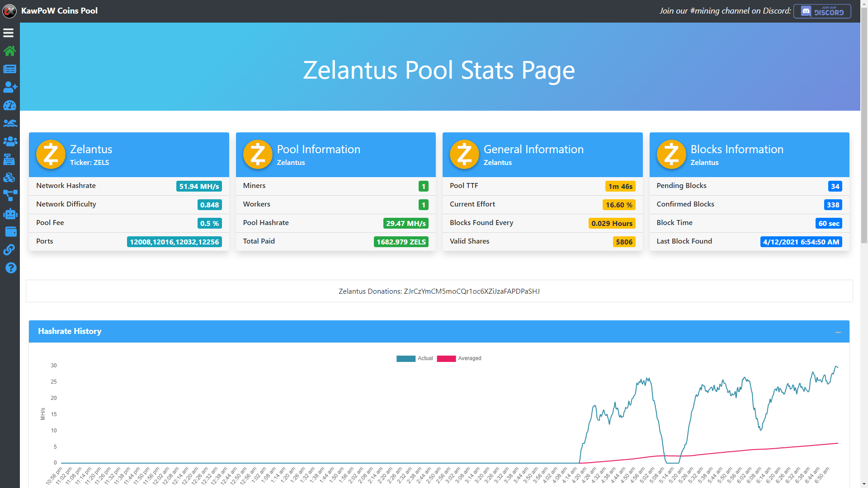Click the chain link sidebar icon

click(9, 250)
